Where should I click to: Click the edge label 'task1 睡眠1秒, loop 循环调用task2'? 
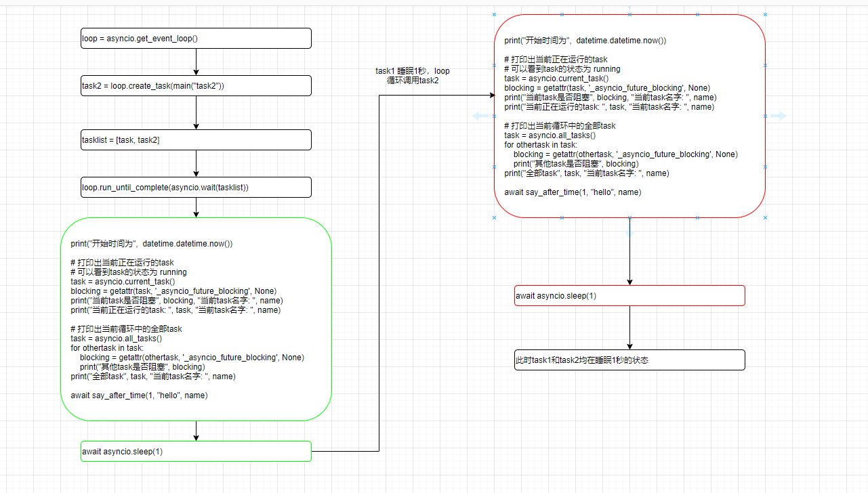click(413, 75)
